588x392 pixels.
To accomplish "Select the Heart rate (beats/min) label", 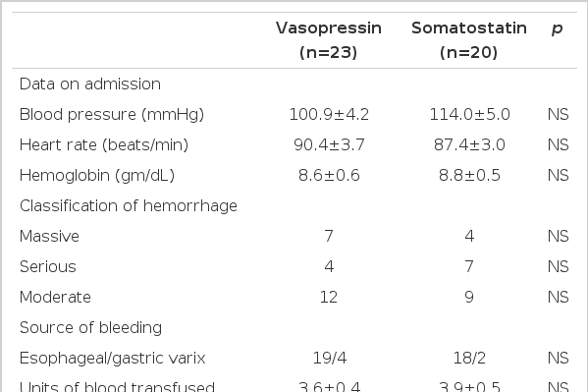I will point(104,145).
